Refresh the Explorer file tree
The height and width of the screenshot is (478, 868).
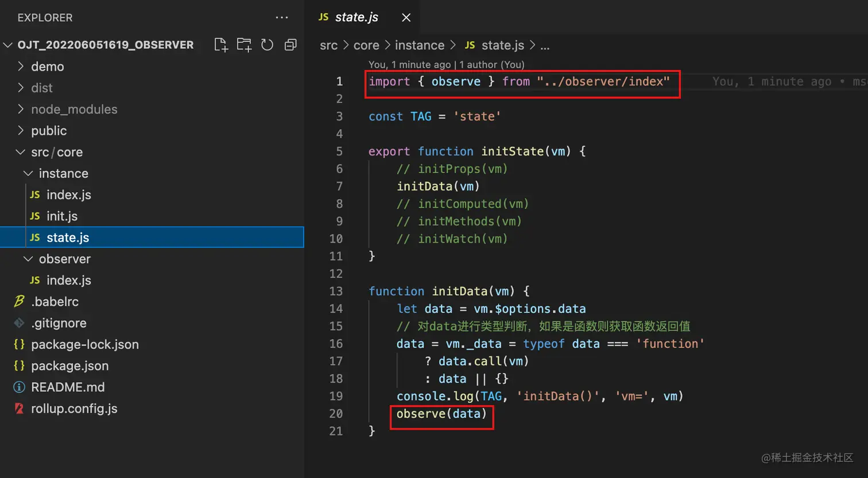coord(268,45)
